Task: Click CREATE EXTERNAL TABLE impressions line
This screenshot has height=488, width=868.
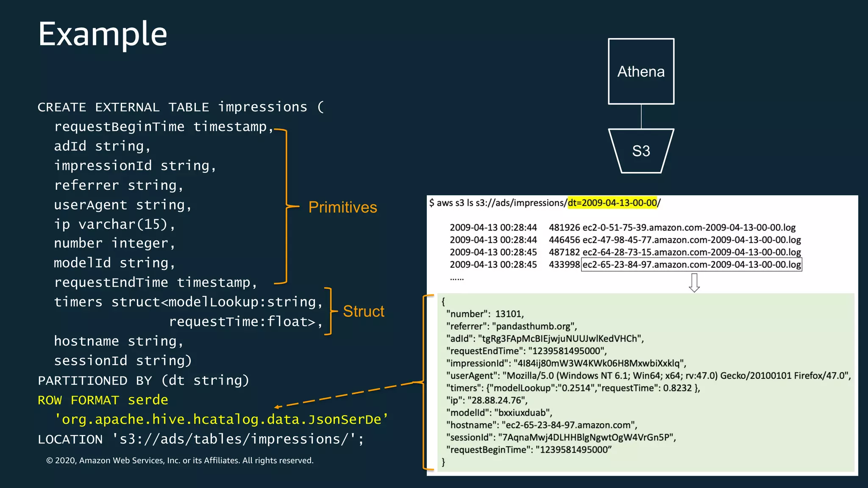Action: pos(181,107)
